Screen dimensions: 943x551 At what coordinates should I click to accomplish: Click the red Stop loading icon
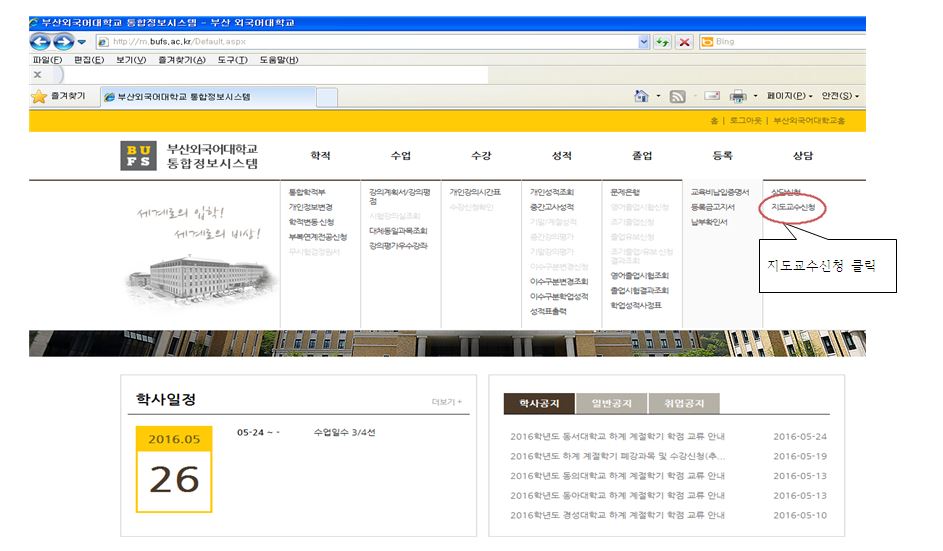coord(684,42)
